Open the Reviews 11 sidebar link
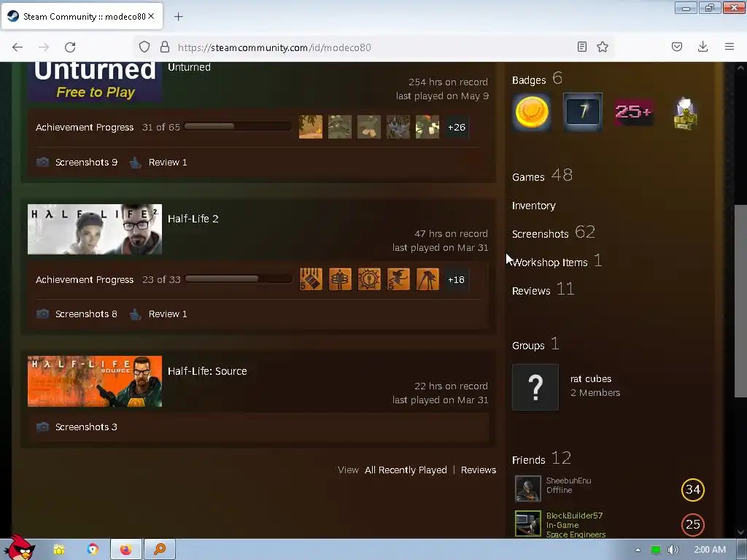The image size is (747, 560). click(543, 289)
